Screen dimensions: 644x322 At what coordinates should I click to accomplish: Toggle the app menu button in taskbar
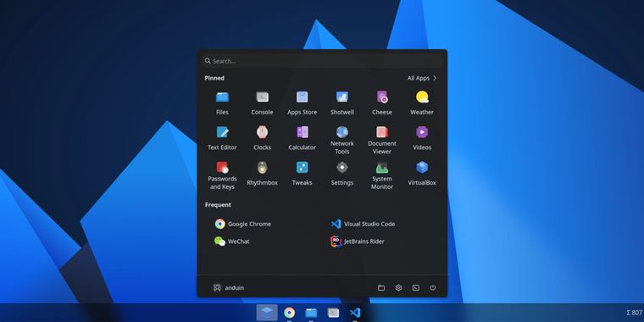267,313
